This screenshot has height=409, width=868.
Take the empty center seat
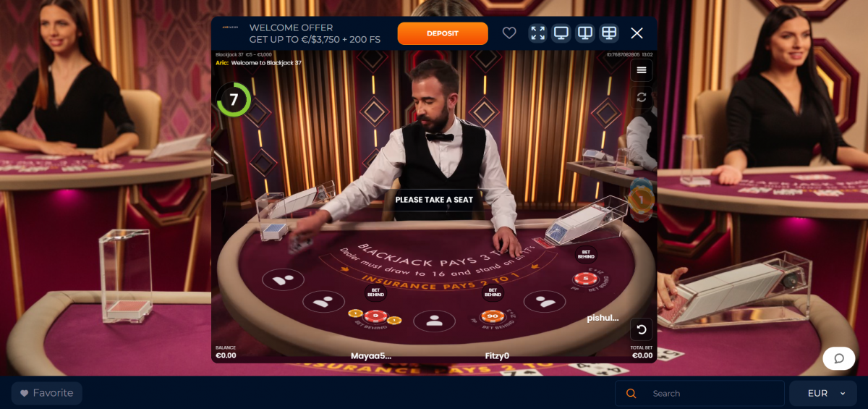coord(434,321)
